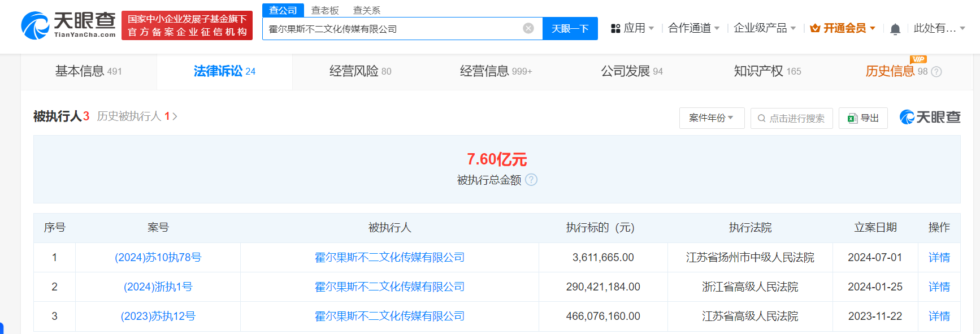
Task: Open 历史被执行人 link with chevron
Action: [x=137, y=116]
